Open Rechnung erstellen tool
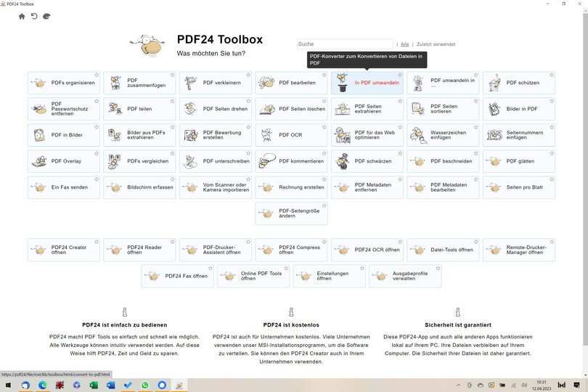 pos(291,187)
